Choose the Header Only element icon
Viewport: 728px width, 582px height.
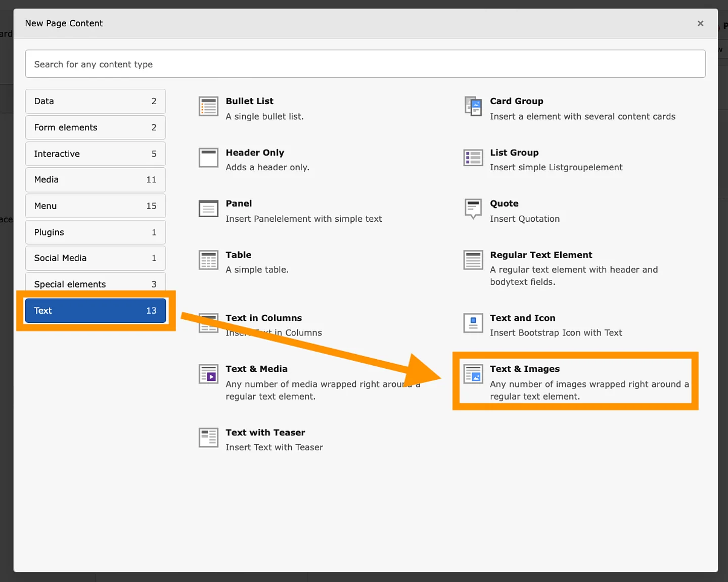[208, 158]
